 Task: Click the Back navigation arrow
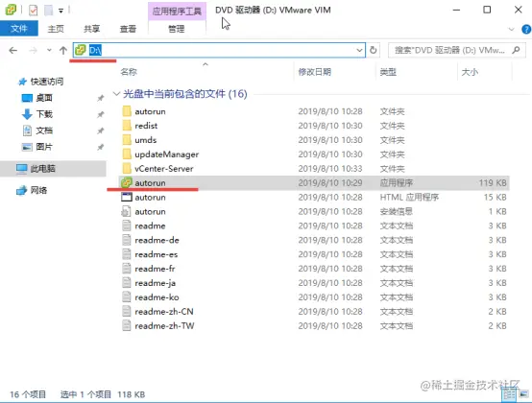click(x=12, y=51)
